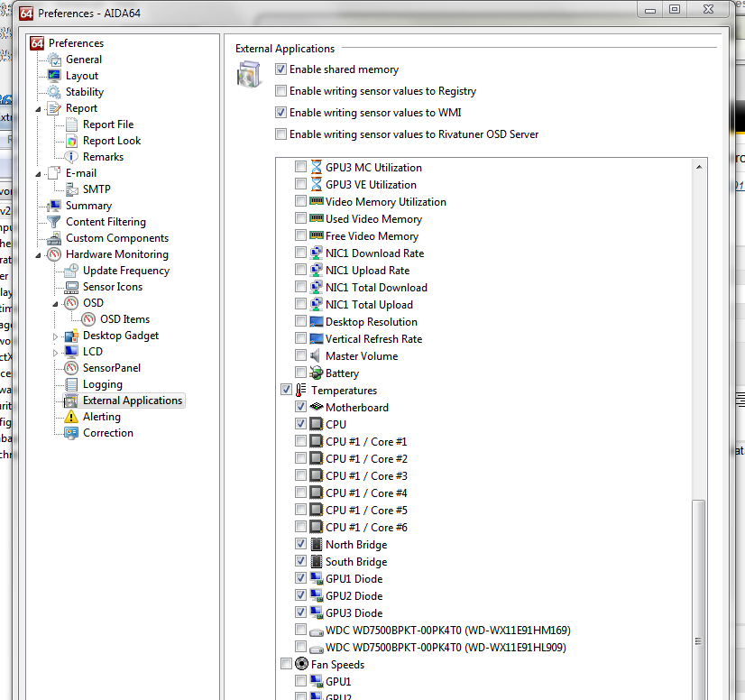Click the SensorPanel gauge icon
The width and height of the screenshot is (745, 700).
tap(71, 368)
